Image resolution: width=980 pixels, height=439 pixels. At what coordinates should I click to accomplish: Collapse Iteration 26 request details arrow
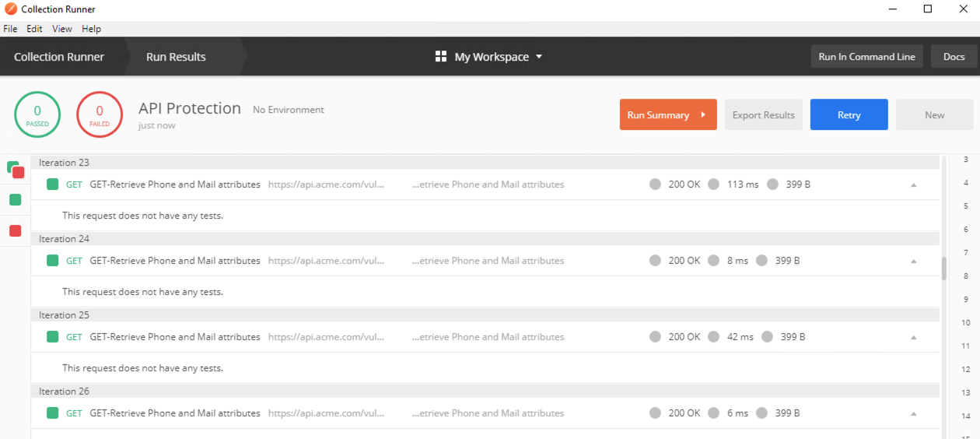(x=914, y=414)
